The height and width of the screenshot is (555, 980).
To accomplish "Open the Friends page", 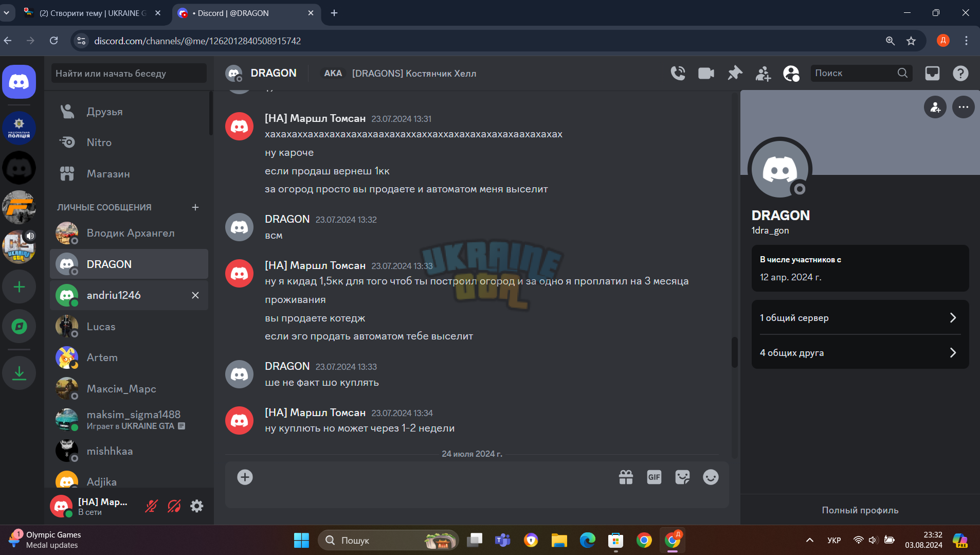I will [129, 112].
